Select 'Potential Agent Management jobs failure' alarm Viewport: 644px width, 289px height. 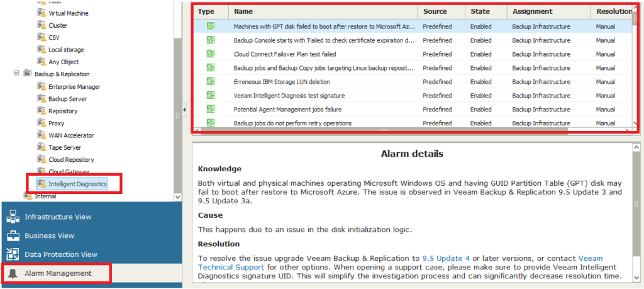click(413, 110)
